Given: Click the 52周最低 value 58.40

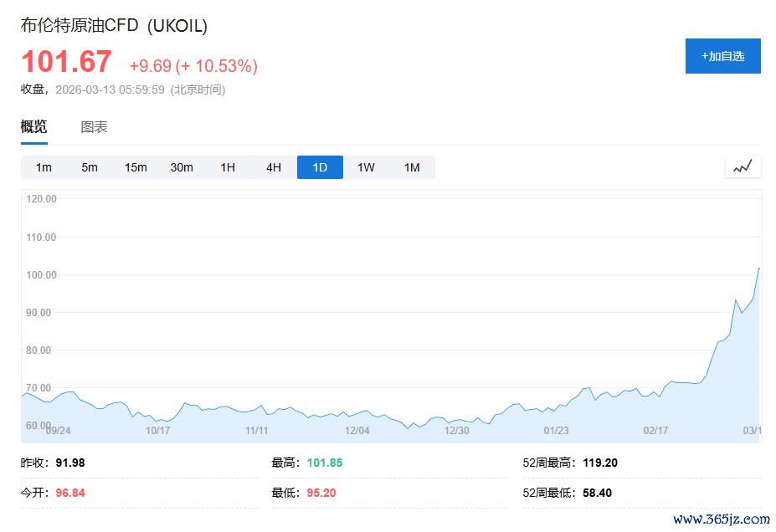Looking at the screenshot, I should click(598, 493).
